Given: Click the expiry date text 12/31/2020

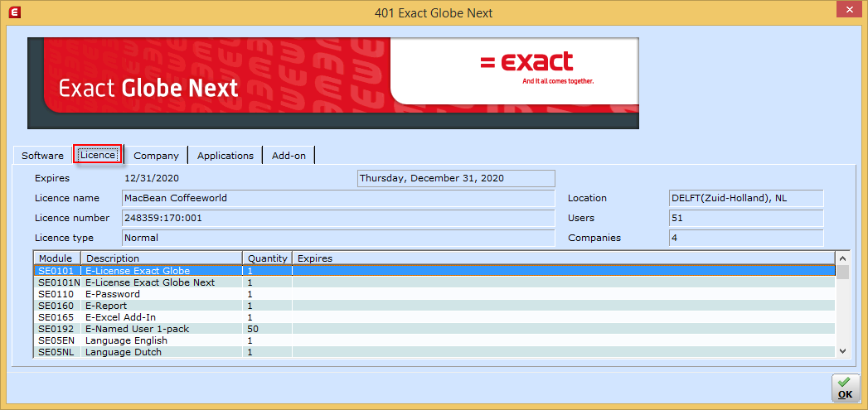Looking at the screenshot, I should 152,178.
